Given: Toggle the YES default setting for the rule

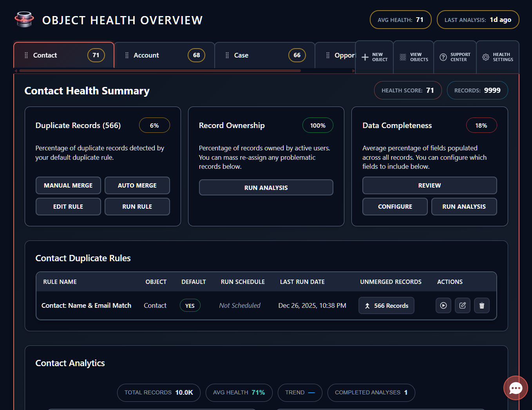Looking at the screenshot, I should coord(190,305).
